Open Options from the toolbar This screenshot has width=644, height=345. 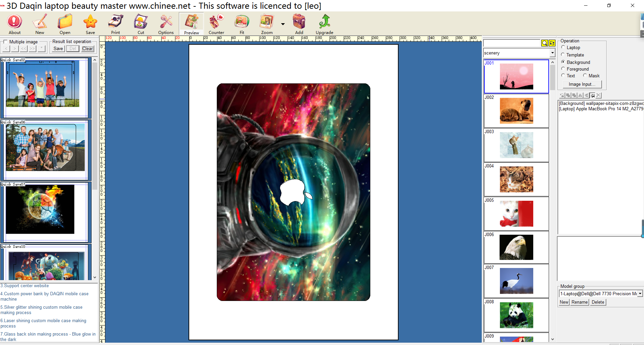166,24
